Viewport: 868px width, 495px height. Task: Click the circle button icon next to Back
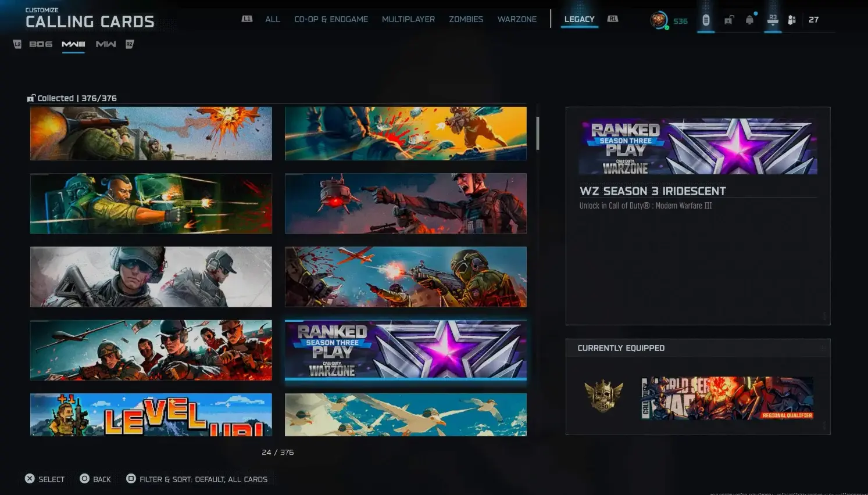coord(84,479)
